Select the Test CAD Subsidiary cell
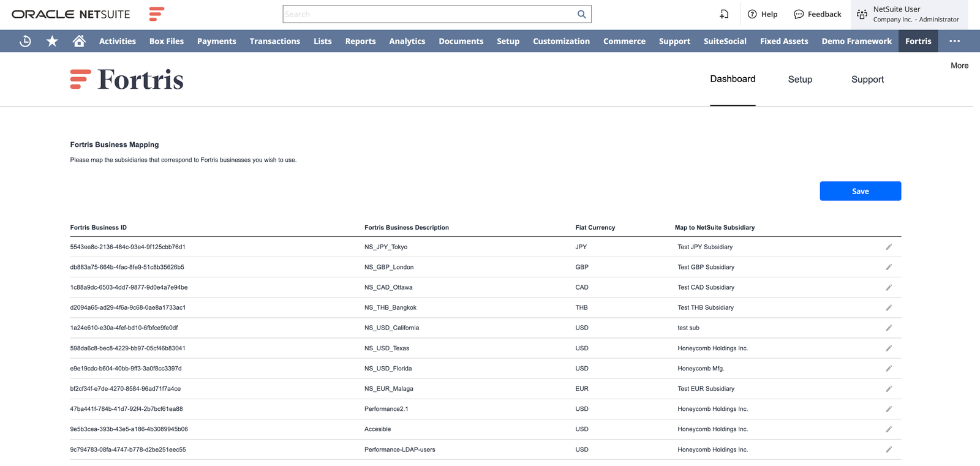The width and height of the screenshot is (980, 466). [x=706, y=287]
